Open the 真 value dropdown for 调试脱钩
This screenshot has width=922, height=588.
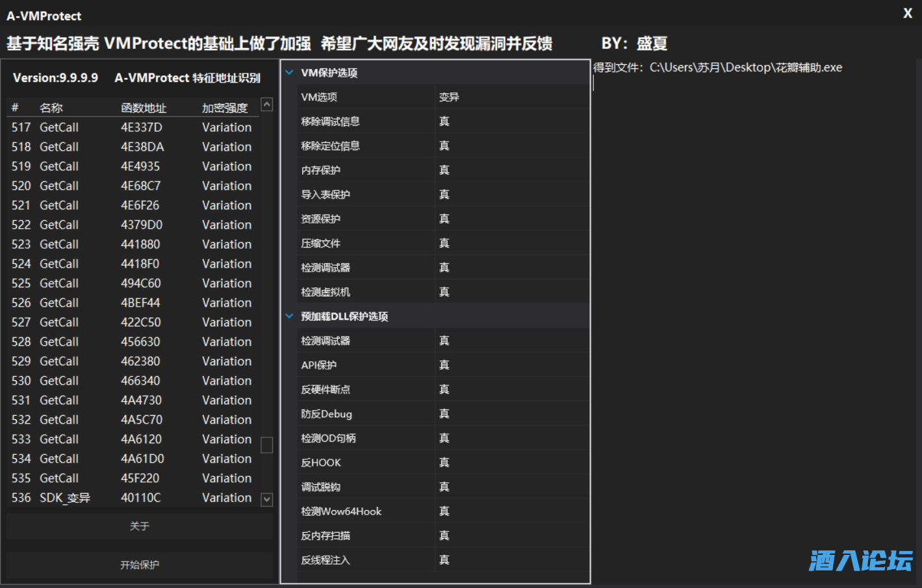[512, 487]
